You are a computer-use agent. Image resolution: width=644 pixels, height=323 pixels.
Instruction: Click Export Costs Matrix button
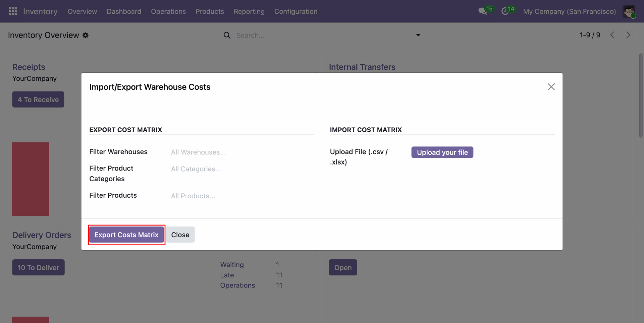[126, 235]
